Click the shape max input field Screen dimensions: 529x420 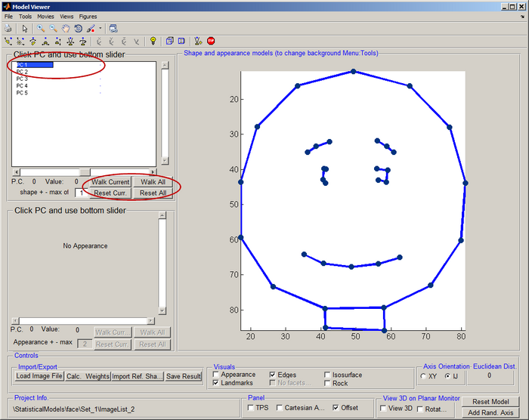(x=81, y=193)
